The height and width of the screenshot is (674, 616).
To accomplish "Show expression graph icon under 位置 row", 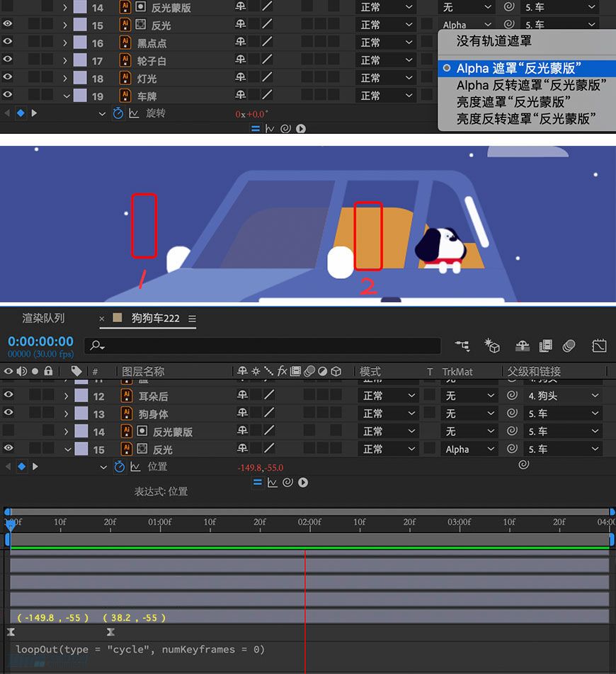I will pyautogui.click(x=272, y=482).
